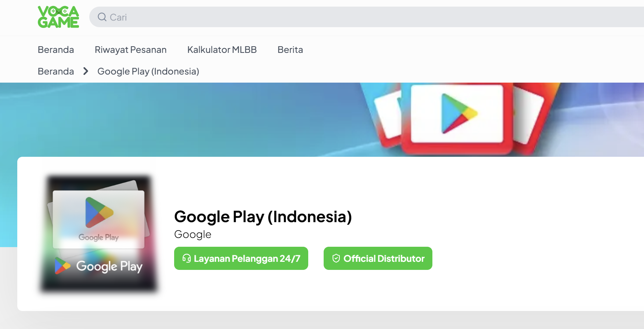Click the VocaGame logo
Viewport: 644px width, 329px height.
pyautogui.click(x=58, y=17)
